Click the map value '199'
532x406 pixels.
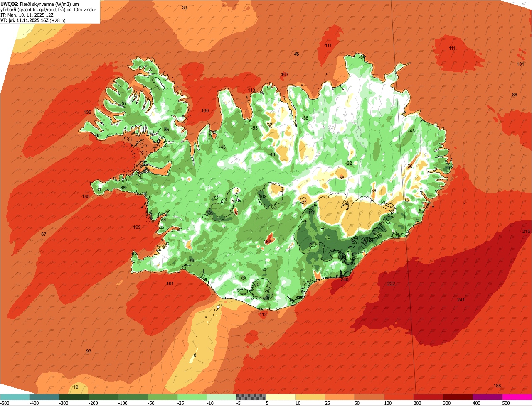[x=137, y=227]
